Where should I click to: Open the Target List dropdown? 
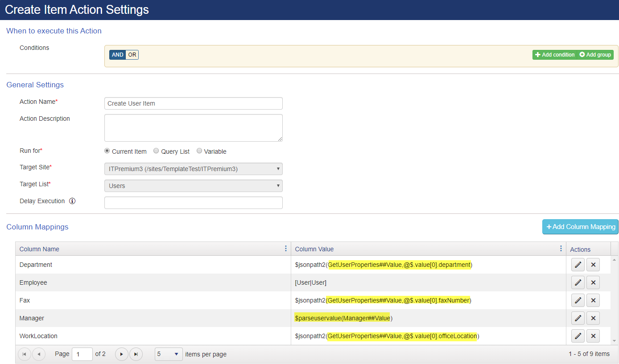193,185
